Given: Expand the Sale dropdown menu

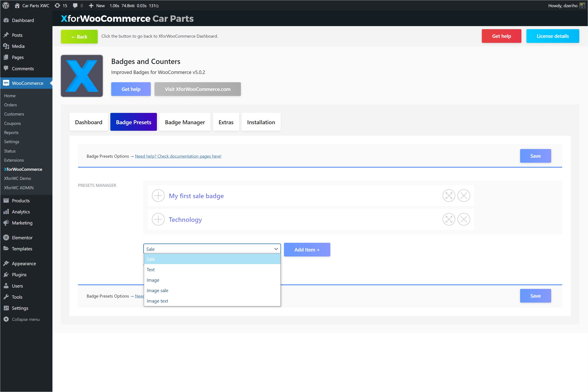Looking at the screenshot, I should (212, 249).
